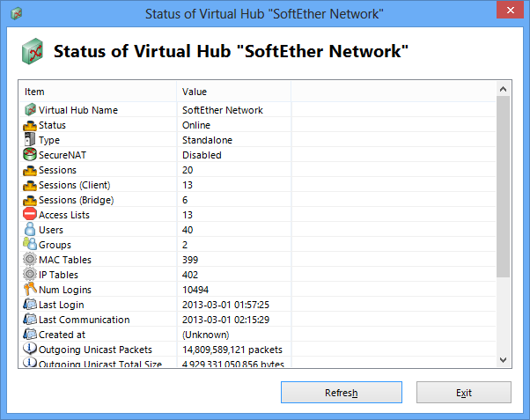The height and width of the screenshot is (420, 530).
Task: Click the Users row icon
Action: [30, 230]
